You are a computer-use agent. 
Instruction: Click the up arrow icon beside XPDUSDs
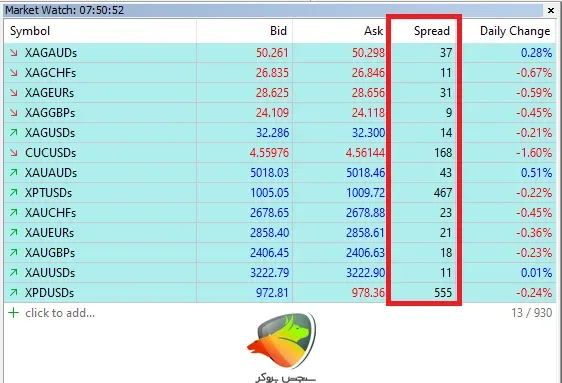coord(14,293)
